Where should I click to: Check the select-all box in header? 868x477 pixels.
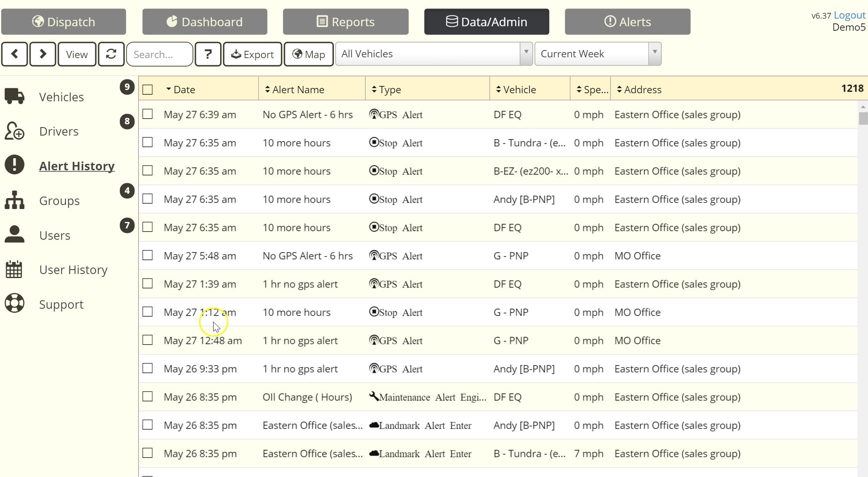148,90
